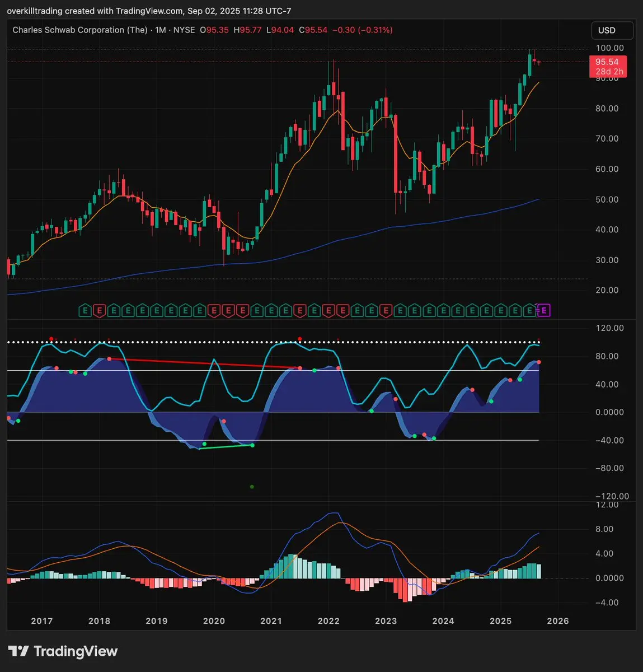Click the overkilltrading created with TradingView.com header

coord(149,11)
